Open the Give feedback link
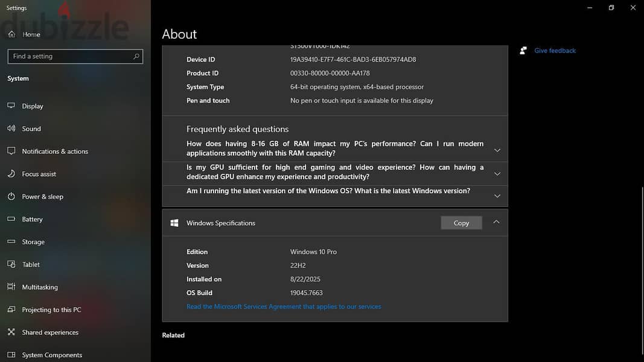 click(x=555, y=51)
